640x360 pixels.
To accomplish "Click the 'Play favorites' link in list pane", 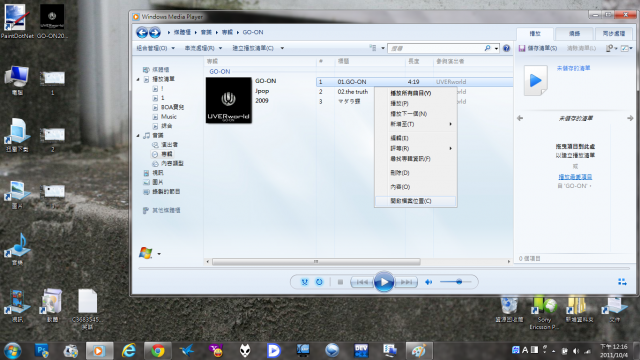I will tap(575, 177).
